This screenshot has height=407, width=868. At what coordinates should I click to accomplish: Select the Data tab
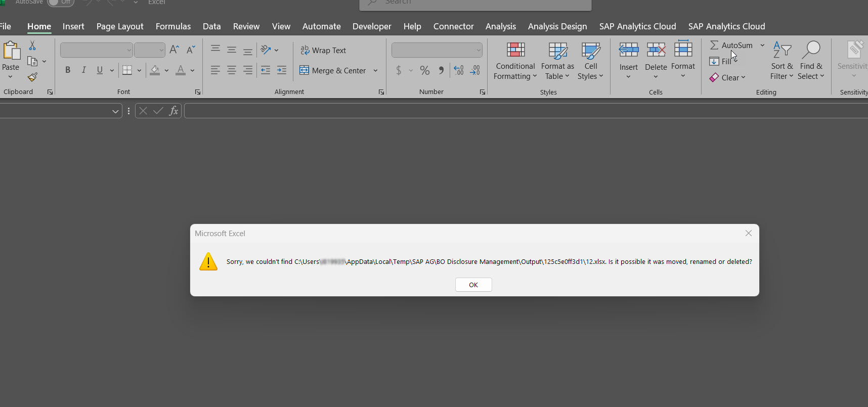(x=211, y=26)
